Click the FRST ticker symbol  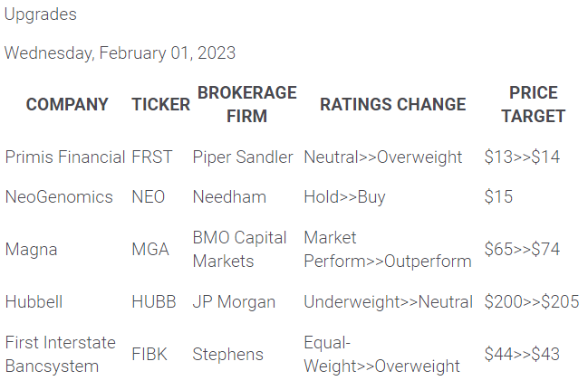151,157
